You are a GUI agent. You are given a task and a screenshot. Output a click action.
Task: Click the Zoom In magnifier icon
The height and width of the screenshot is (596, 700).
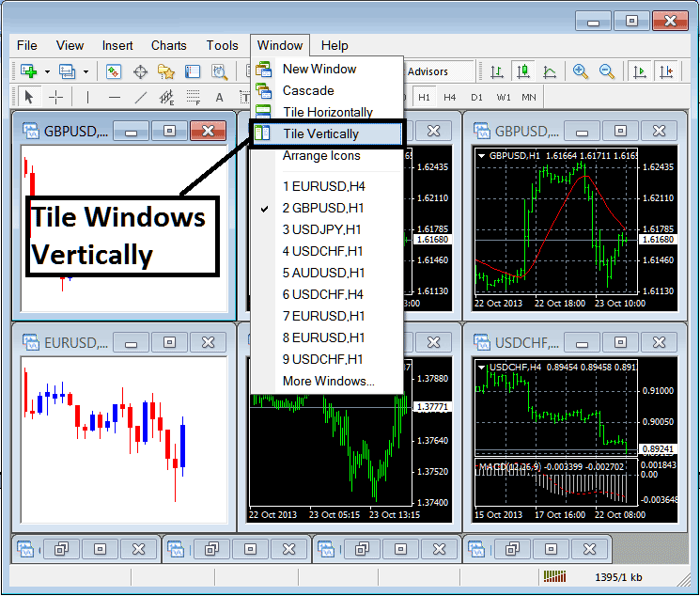tap(581, 71)
